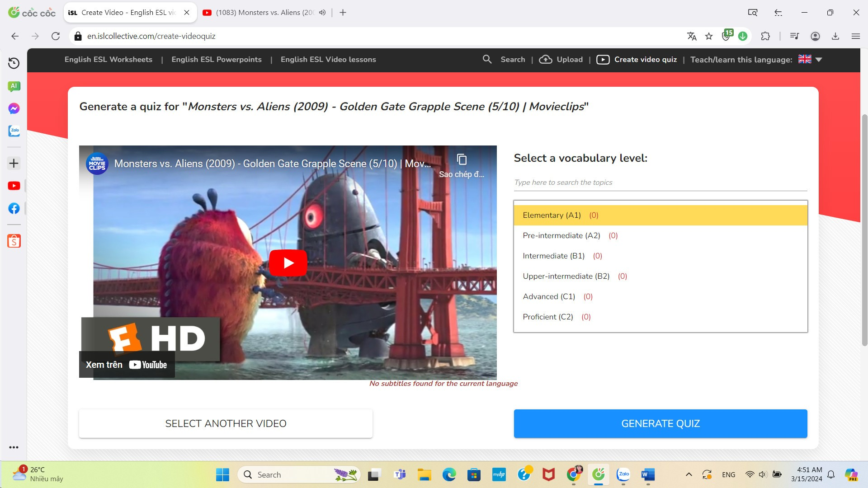Add a new sidebar app with the plus icon
Screen dimensions: 868x488
pos(14,163)
